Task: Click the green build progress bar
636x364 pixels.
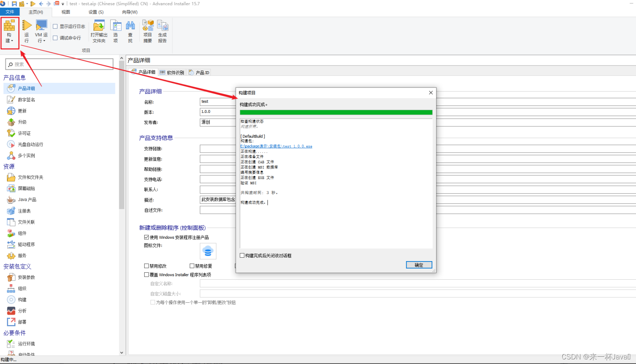Action: (336, 112)
